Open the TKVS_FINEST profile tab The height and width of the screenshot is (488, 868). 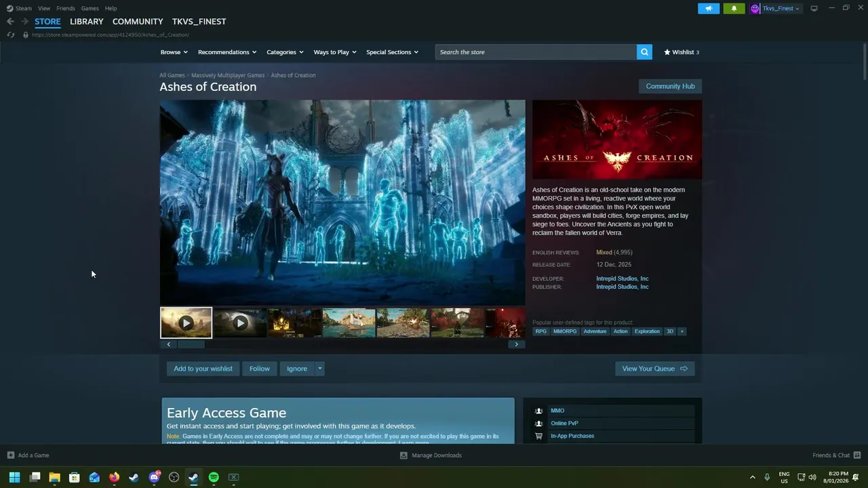click(199, 22)
